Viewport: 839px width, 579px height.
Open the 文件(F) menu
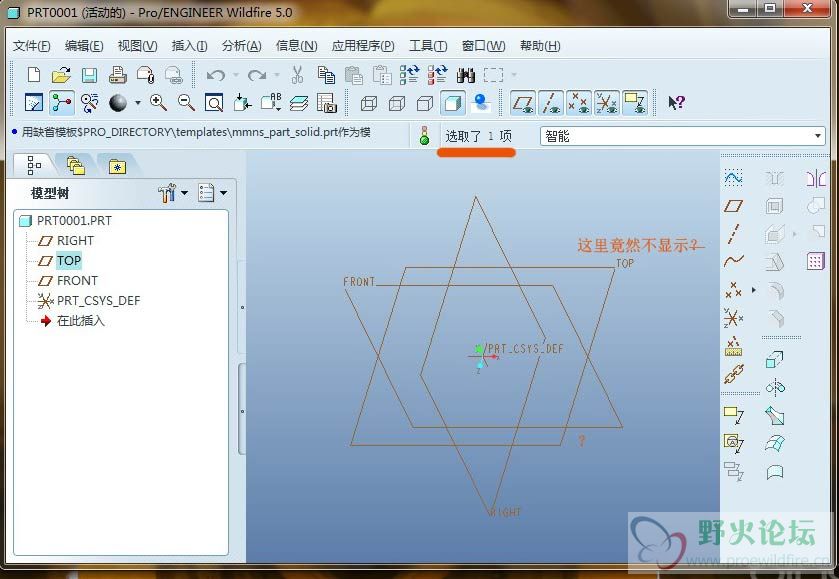[32, 46]
